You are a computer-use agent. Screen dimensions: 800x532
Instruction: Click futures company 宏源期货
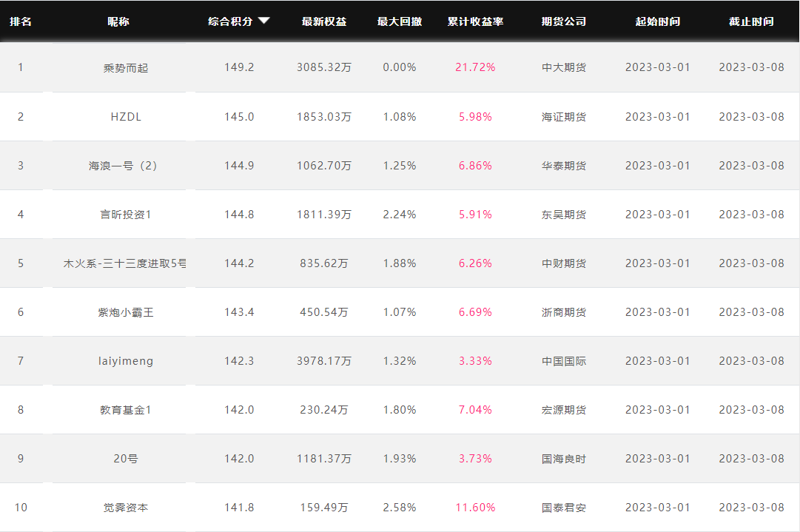click(564, 410)
